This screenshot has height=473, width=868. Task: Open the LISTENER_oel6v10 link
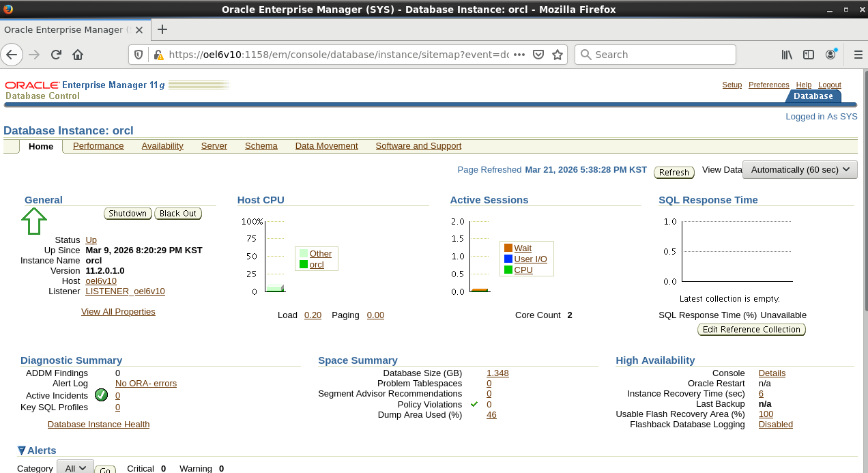(125, 291)
